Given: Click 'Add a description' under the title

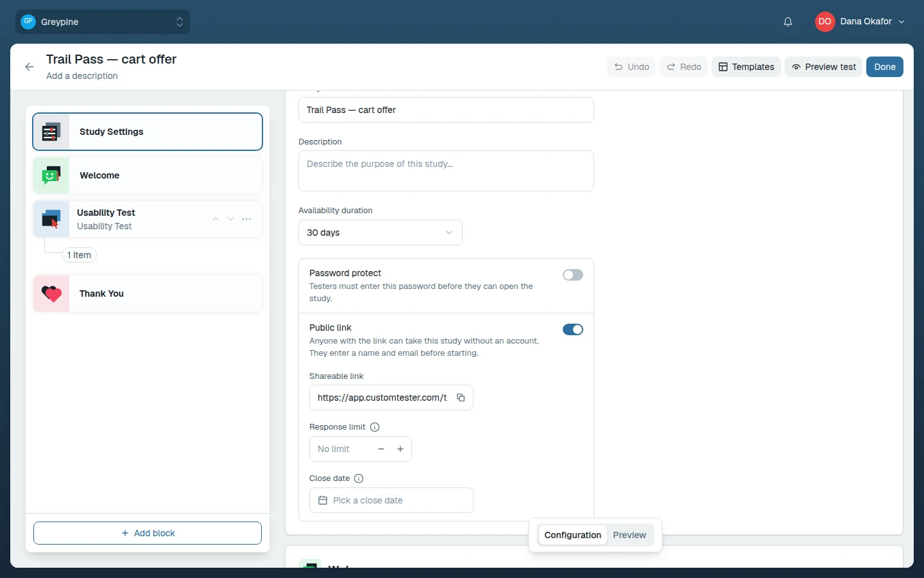Looking at the screenshot, I should [x=82, y=76].
